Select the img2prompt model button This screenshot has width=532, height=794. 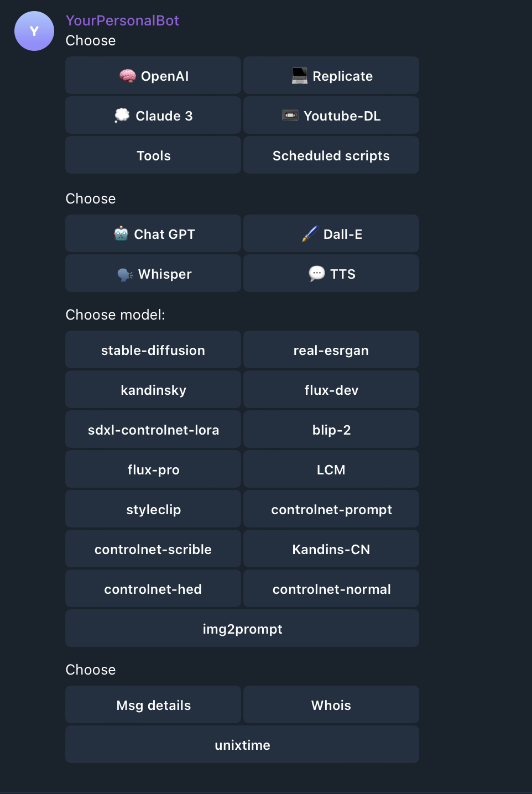(242, 629)
